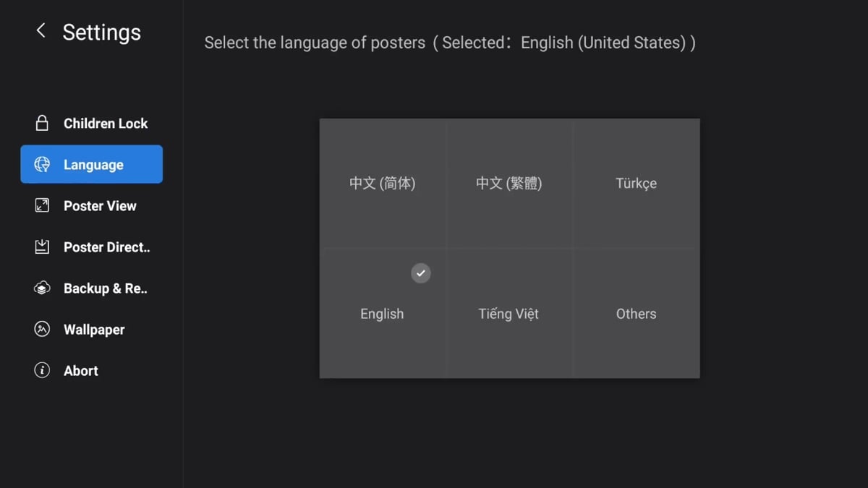Select 中文 (简体) as poster language
The image size is (868, 488).
click(382, 184)
